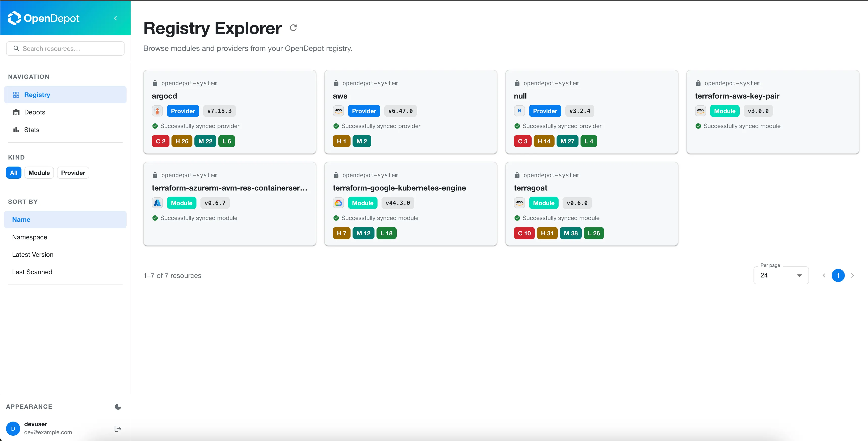
Task: Open the Registry navigation item
Action: tap(65, 95)
